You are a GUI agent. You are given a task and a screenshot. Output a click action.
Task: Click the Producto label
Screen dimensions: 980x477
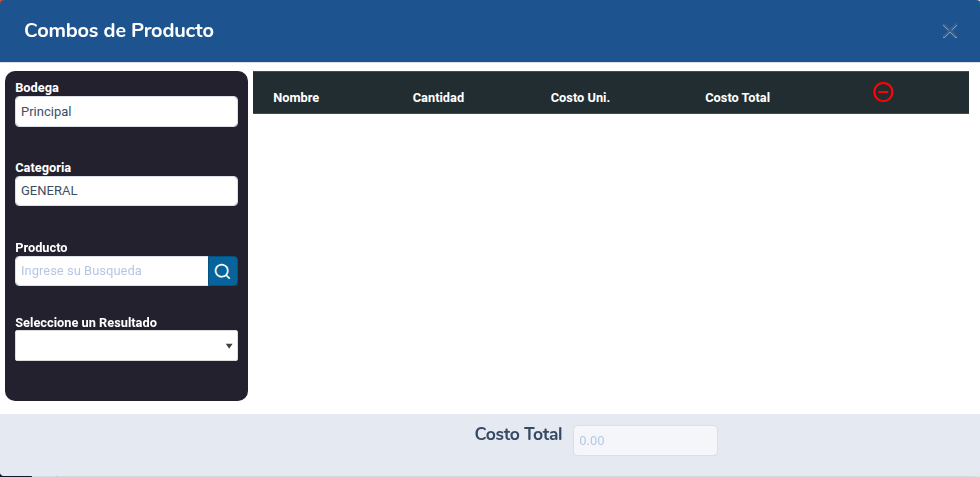(41, 248)
